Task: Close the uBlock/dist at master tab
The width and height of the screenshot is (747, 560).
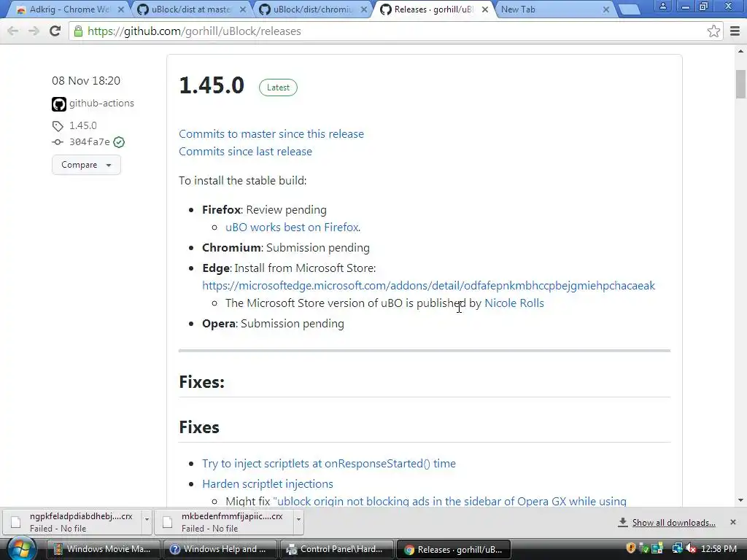Action: pos(242,9)
